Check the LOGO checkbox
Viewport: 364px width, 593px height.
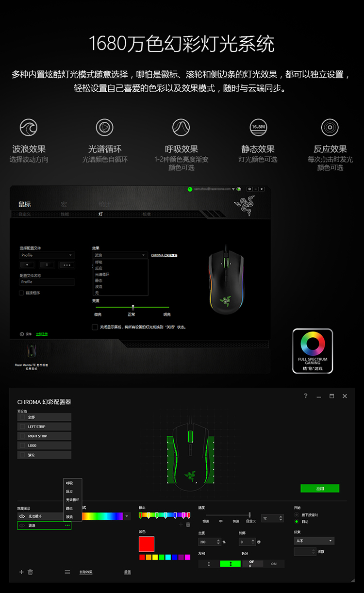(x=22, y=445)
